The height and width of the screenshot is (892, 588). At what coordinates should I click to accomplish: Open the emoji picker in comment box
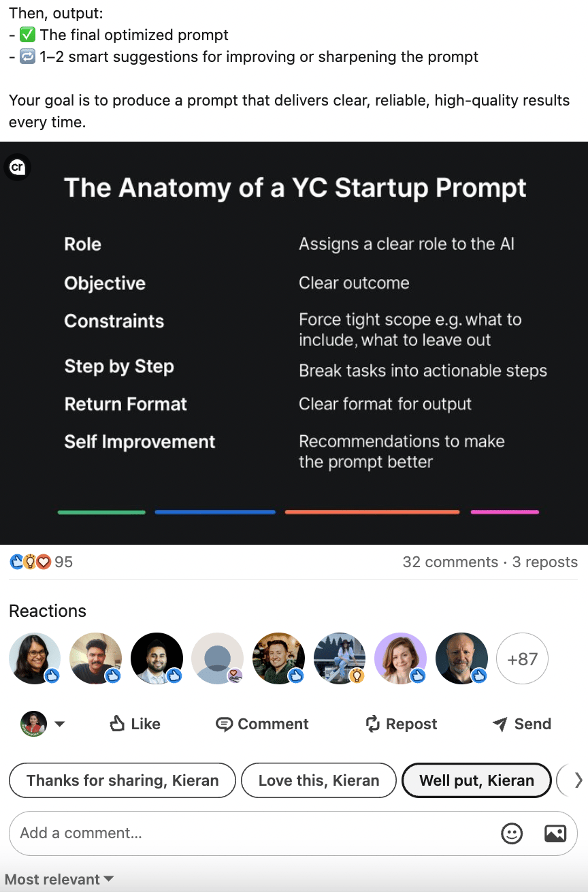pos(511,833)
